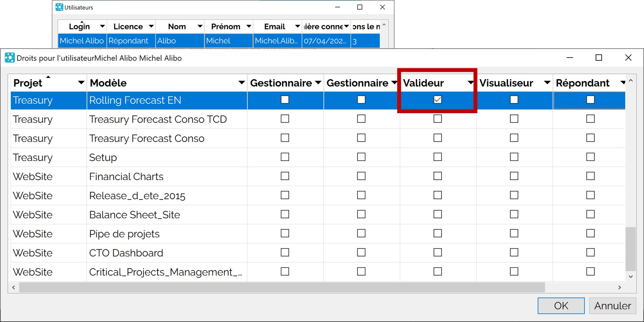Viewport: 644px width, 322px height.
Task: Open the Valideur column filter dropdown
Action: click(x=470, y=83)
